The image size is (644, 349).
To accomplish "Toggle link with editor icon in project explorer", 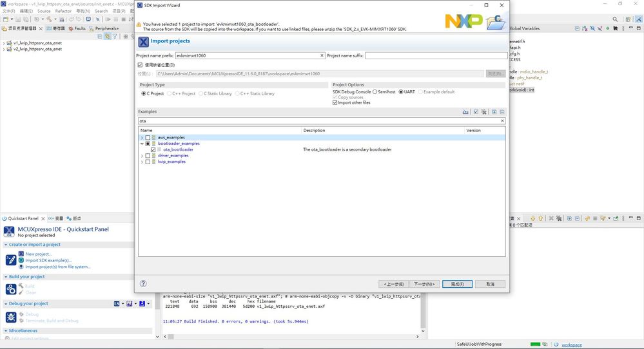I will click(108, 37).
